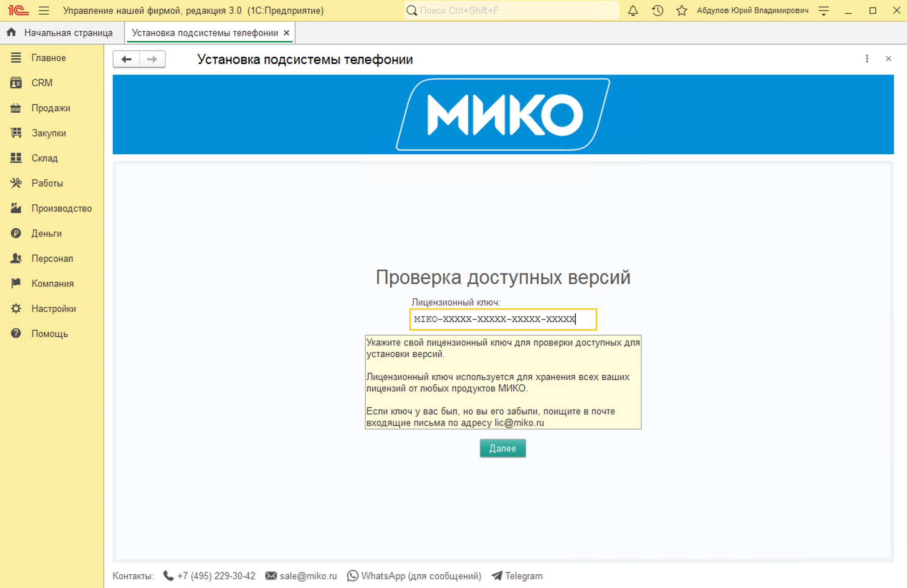Image resolution: width=907 pixels, height=588 pixels.
Task: Click the sale@miko.ru email link
Action: point(308,576)
